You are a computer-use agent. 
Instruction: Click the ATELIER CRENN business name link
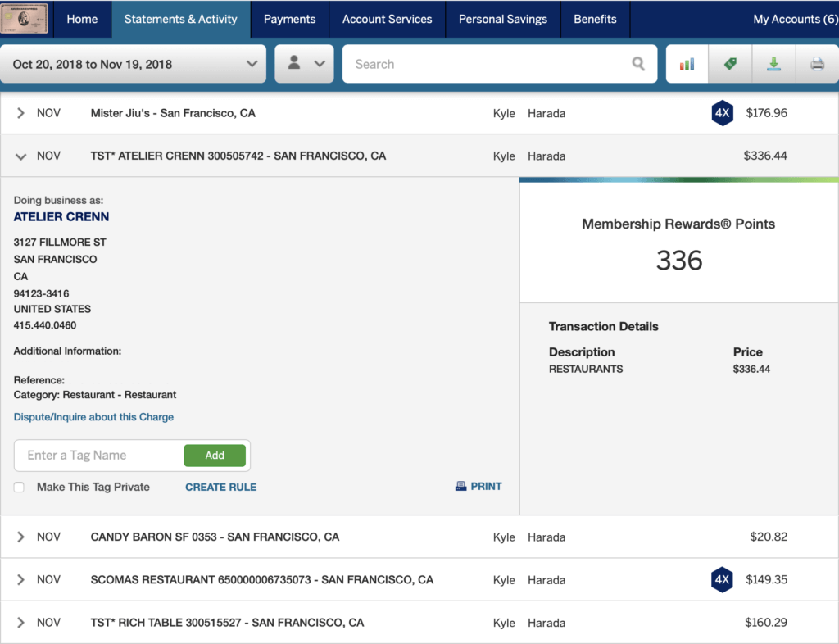(61, 216)
